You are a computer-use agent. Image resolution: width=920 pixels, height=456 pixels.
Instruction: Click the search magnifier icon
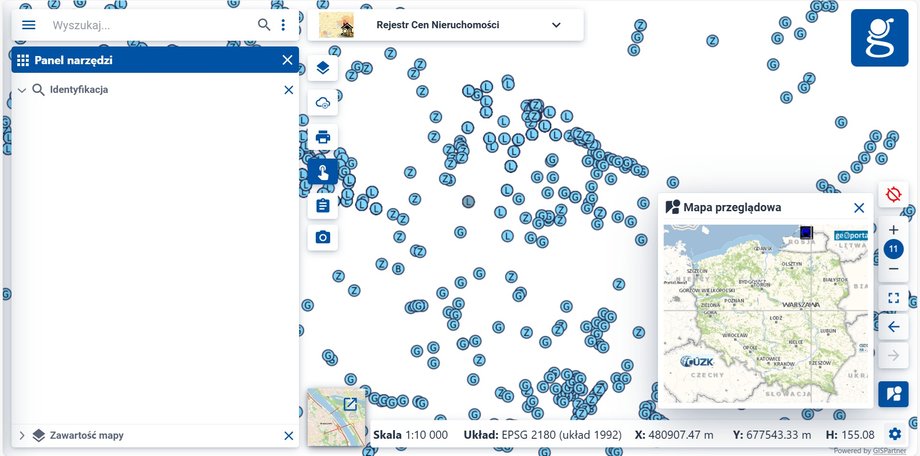pos(264,25)
